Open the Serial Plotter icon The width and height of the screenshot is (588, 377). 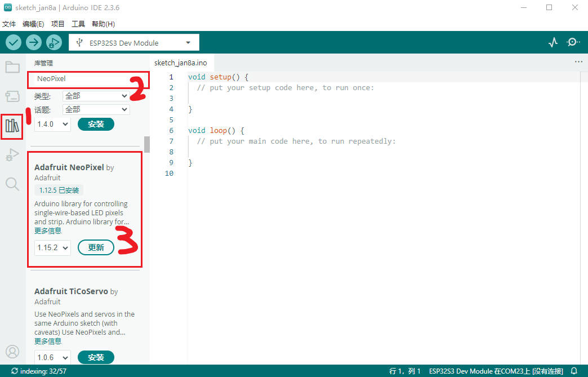click(553, 42)
